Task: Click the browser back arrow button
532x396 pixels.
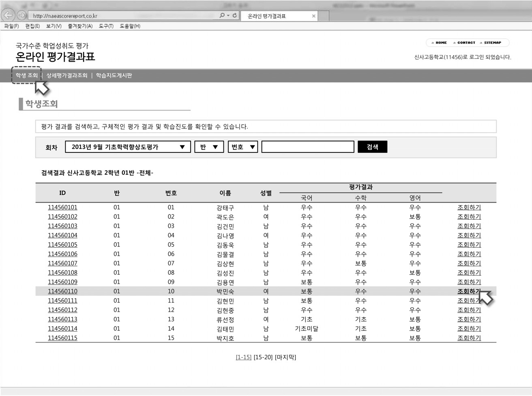Action: coord(8,15)
